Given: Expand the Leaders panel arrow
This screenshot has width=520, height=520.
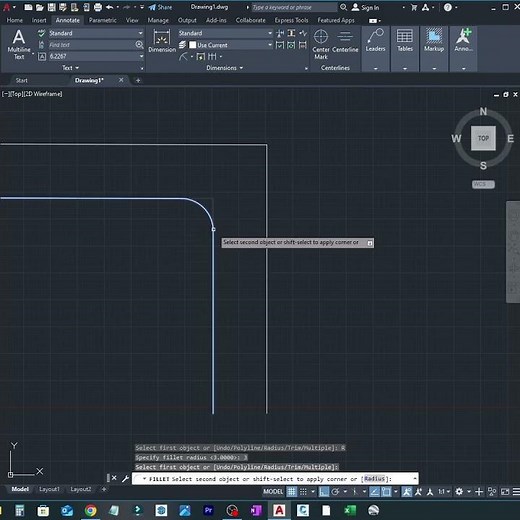Looking at the screenshot, I should [x=375, y=68].
